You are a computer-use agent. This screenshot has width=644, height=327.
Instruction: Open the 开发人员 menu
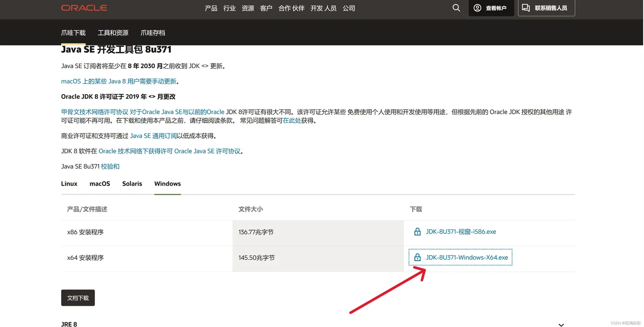tap(323, 8)
